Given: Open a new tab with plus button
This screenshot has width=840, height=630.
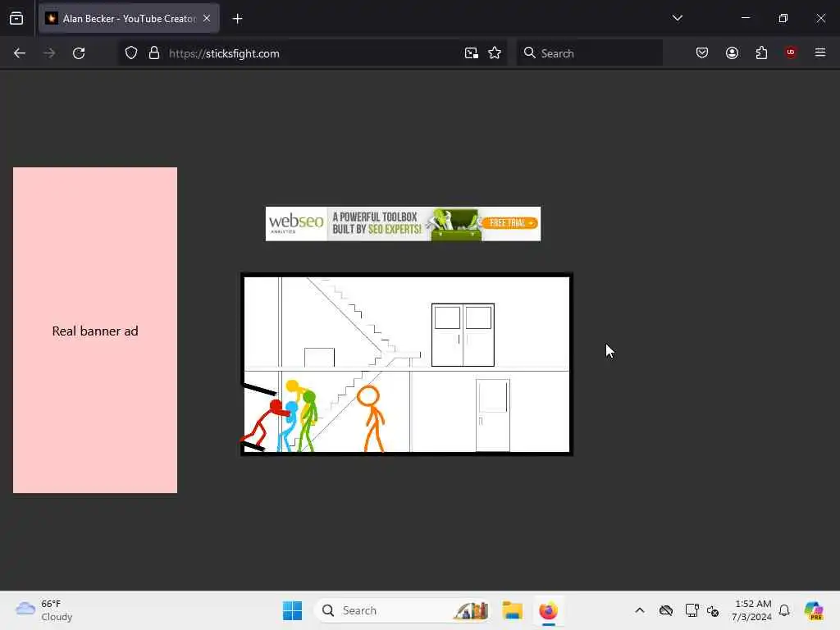Looking at the screenshot, I should tap(237, 19).
